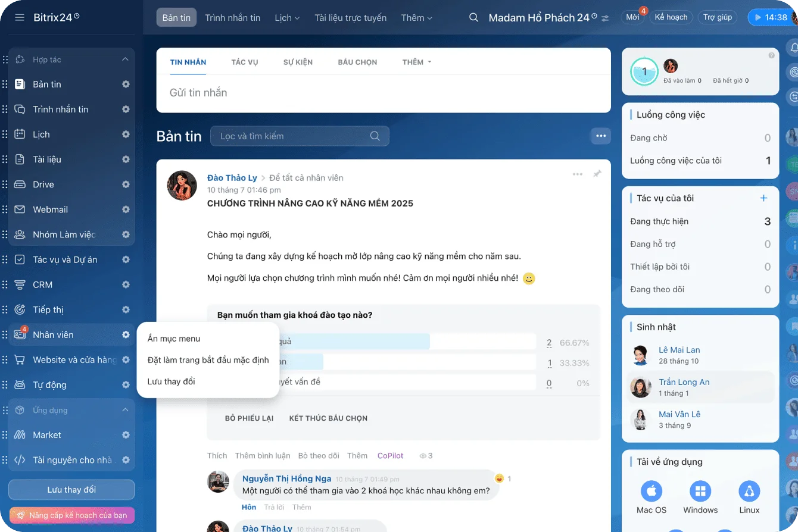Viewport: 798px width, 532px height.
Task: Collapse the Ứng dụng sidebar section
Action: 125,410
